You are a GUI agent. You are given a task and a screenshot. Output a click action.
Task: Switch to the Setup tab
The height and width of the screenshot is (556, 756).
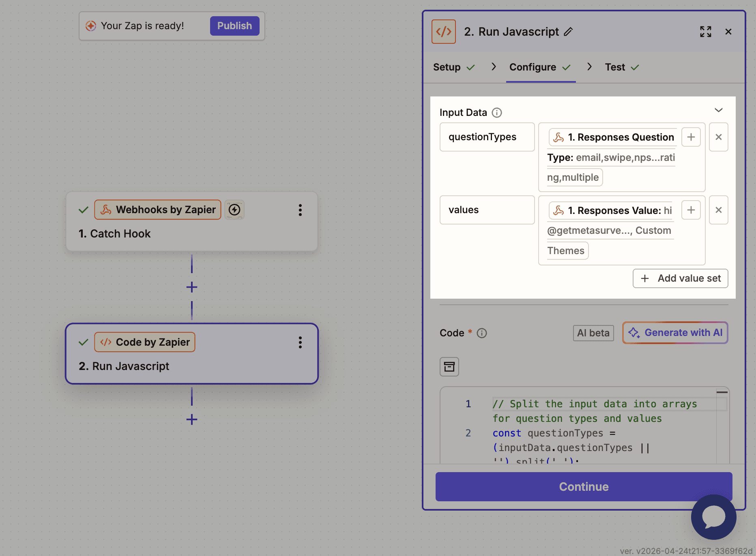pos(447,67)
